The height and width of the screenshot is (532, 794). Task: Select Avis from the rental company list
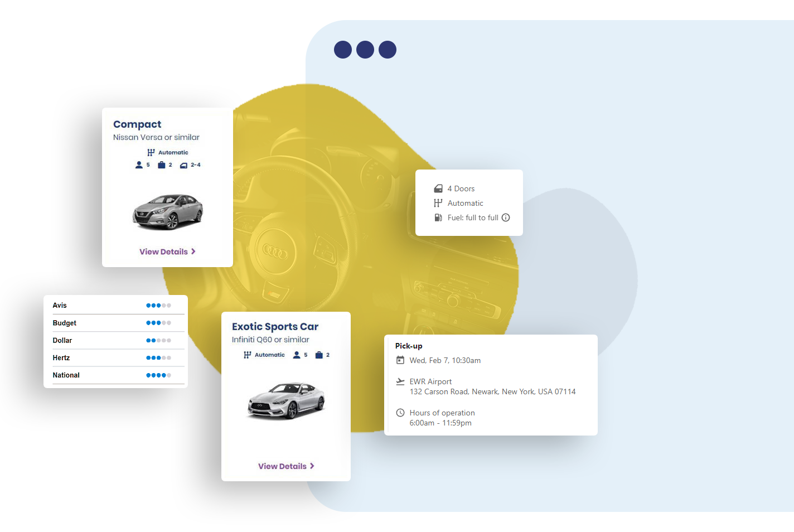click(60, 305)
